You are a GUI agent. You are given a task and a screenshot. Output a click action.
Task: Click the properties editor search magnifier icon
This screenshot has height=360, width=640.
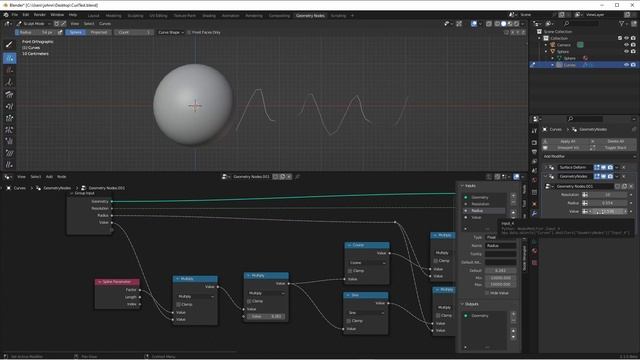point(571,119)
